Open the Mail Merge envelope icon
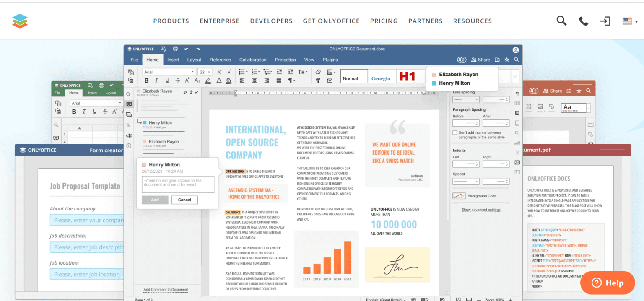The height and width of the screenshot is (301, 644). 330,80
